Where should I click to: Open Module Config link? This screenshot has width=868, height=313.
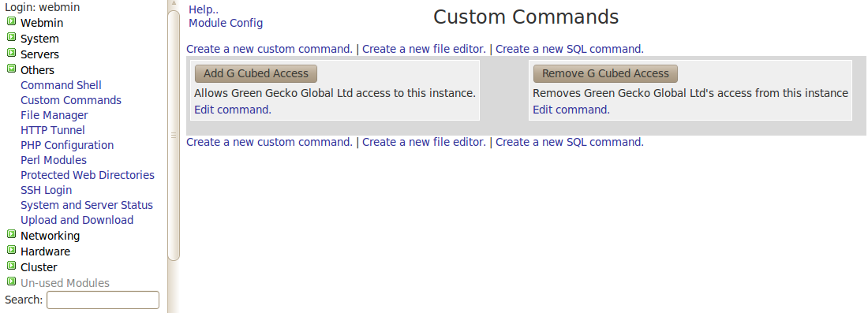pyautogui.click(x=226, y=23)
